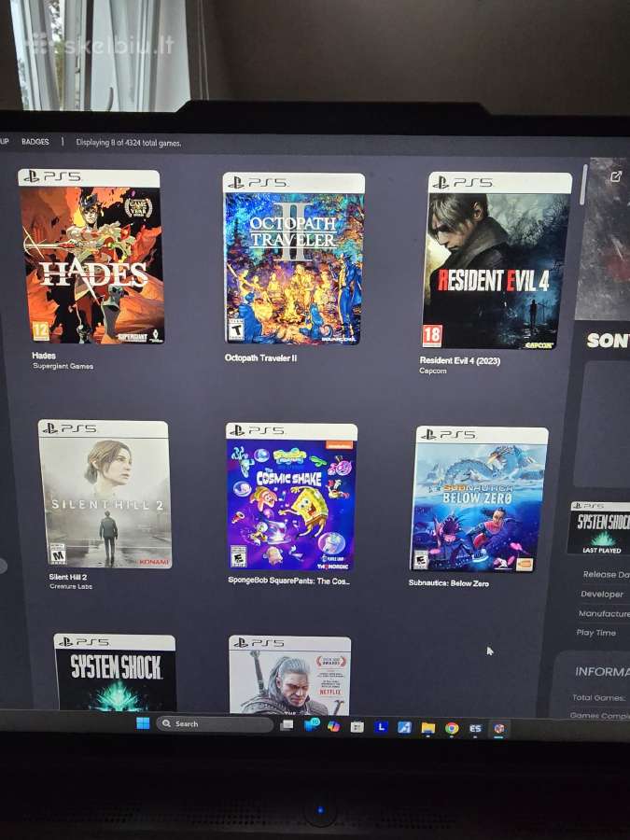Switch to the LaunchBox cube taskbar icon
This screenshot has height=840, width=630.
click(498, 729)
